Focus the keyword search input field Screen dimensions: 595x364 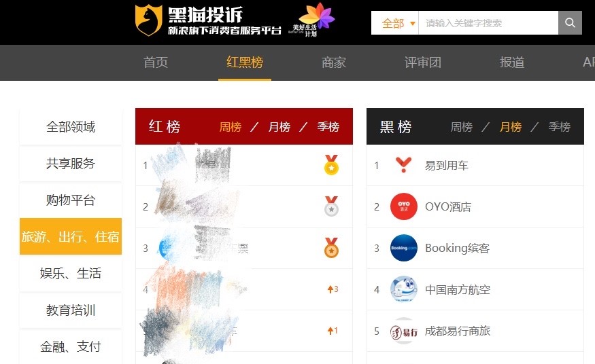tap(488, 23)
